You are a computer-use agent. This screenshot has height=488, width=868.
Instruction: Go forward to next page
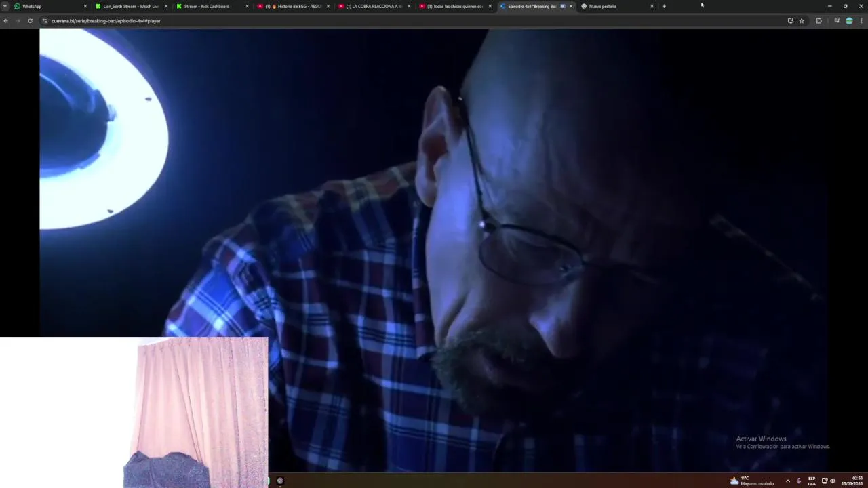coord(18,21)
